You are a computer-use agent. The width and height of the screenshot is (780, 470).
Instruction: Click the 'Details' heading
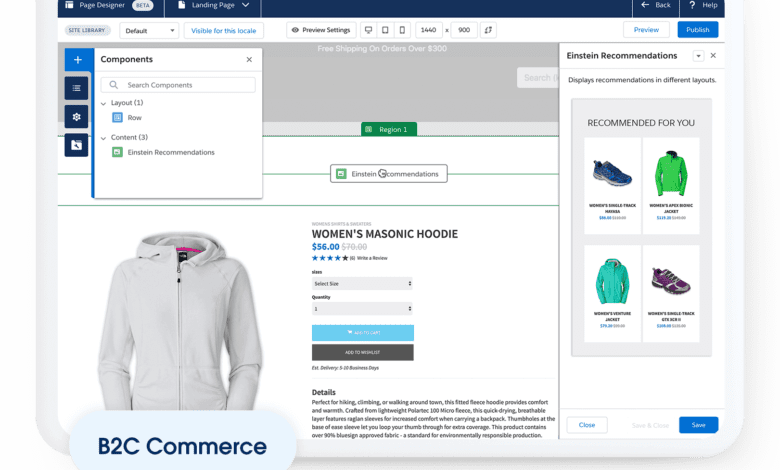click(323, 392)
